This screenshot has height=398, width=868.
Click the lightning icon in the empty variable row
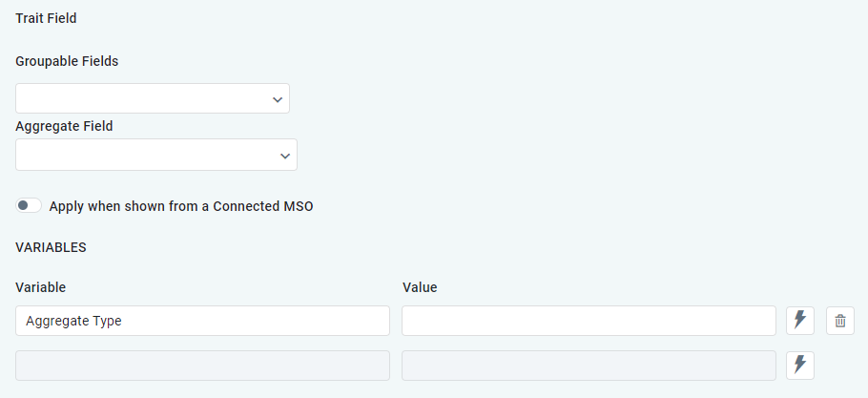tap(800, 365)
